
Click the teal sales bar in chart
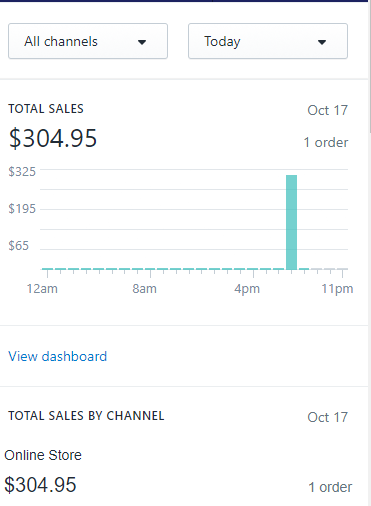click(x=291, y=222)
